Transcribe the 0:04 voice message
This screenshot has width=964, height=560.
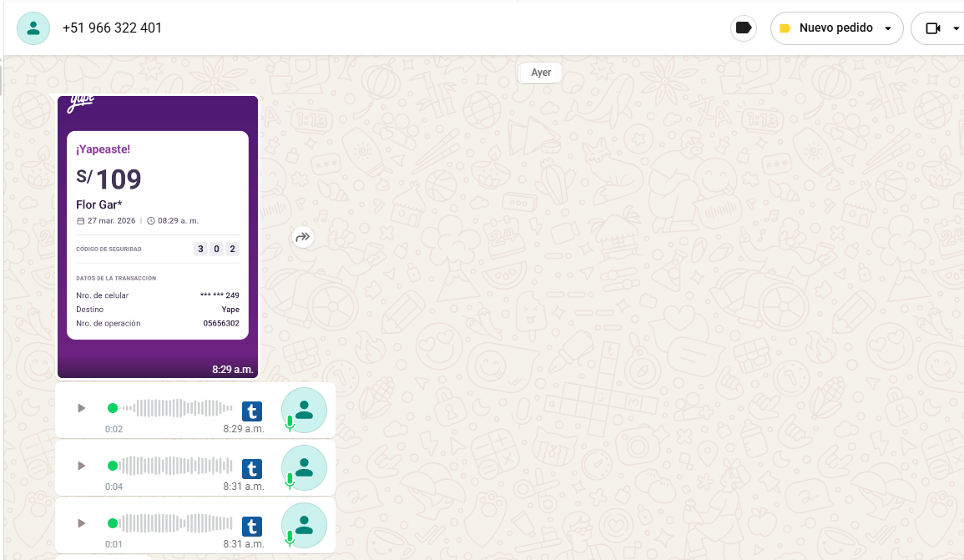tap(252, 468)
